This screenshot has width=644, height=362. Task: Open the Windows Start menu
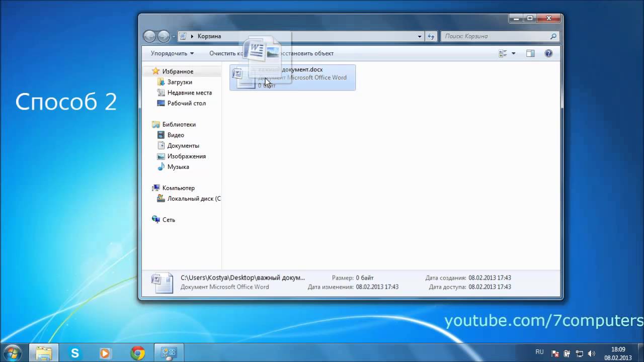[x=12, y=353]
